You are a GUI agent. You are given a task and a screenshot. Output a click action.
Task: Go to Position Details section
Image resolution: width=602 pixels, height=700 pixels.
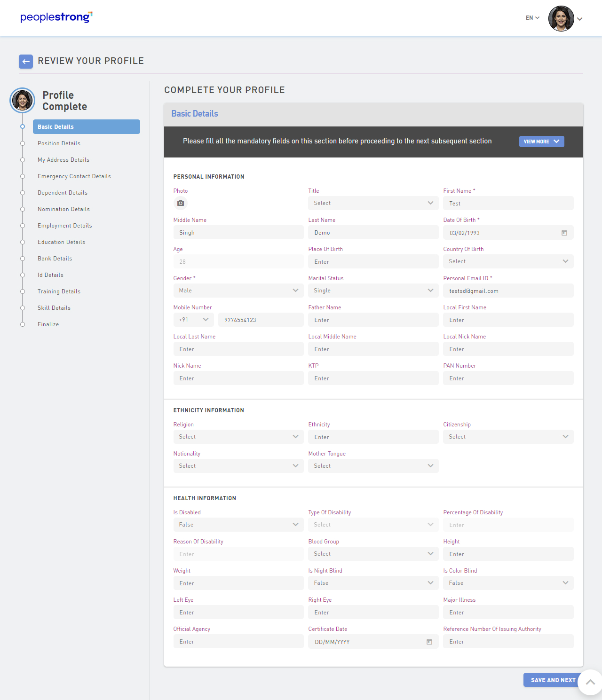pos(59,143)
